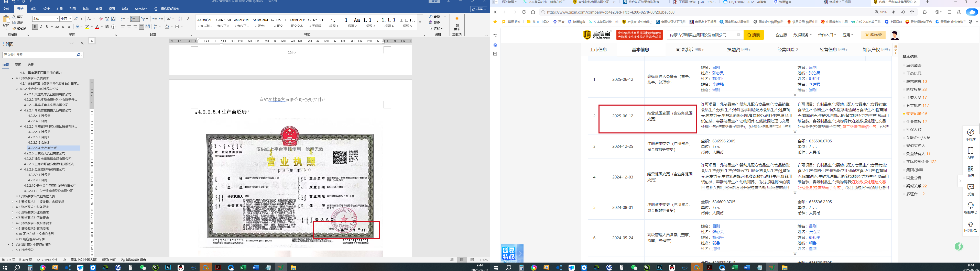980x271 pixels.
Task: Go to the browser home page
Action: (x=533, y=12)
